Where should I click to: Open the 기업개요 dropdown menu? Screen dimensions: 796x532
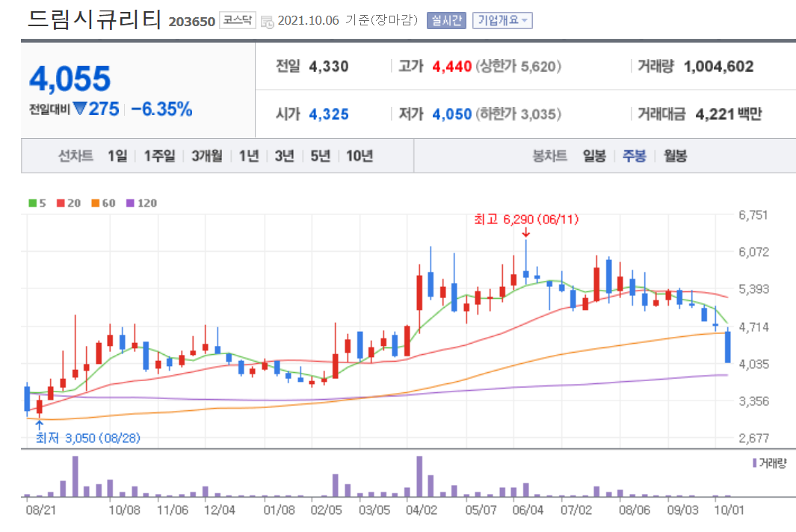click(501, 20)
